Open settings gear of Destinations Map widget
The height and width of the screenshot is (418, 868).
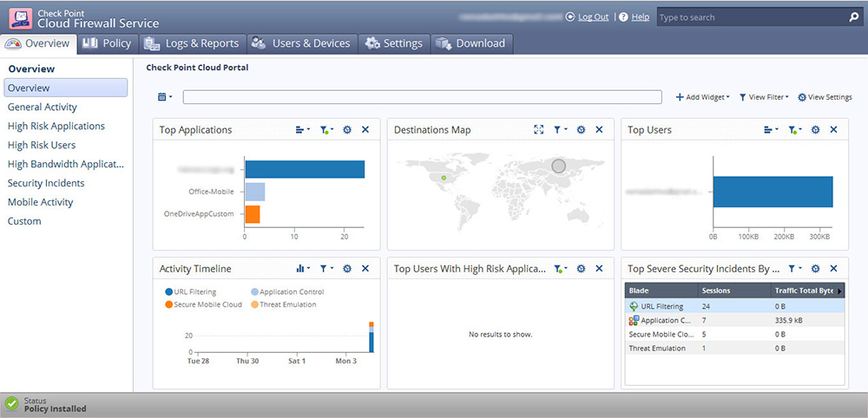coord(581,130)
